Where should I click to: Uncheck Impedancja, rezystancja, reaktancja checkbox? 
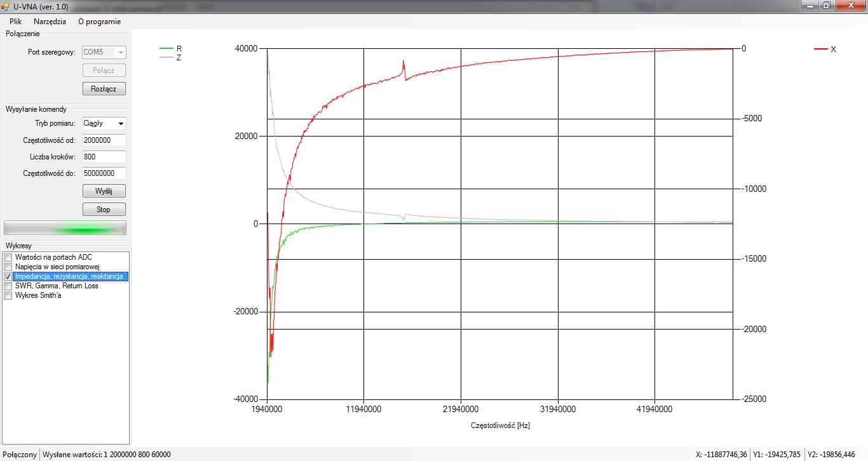tap(8, 277)
